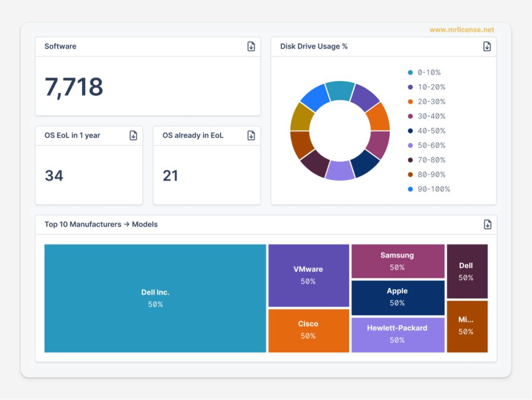Viewport: 532px width, 400px height.
Task: Open the Samsung treemap tile
Action: (397, 261)
